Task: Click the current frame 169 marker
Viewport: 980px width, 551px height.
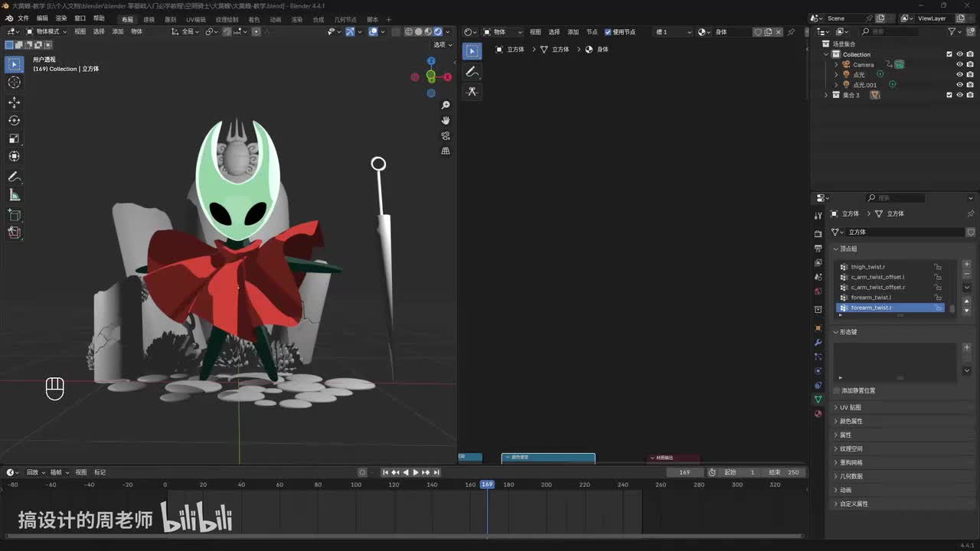Action: 487,484
